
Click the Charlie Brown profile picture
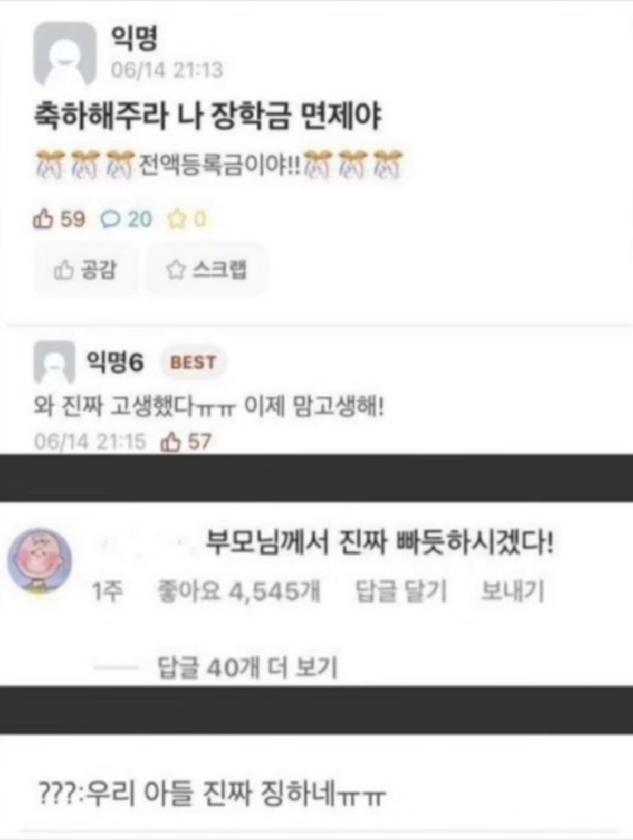click(40, 561)
